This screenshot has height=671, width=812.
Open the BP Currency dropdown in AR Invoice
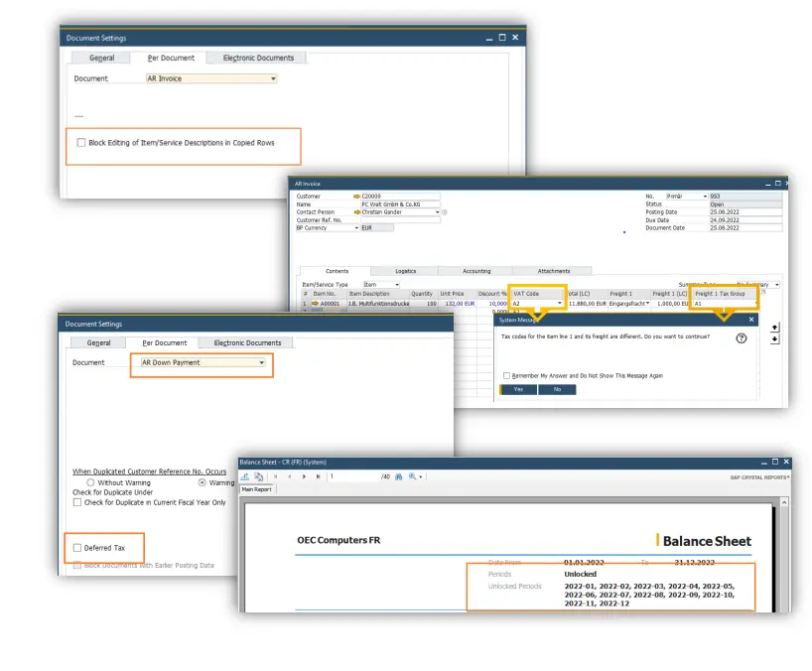[x=356, y=228]
